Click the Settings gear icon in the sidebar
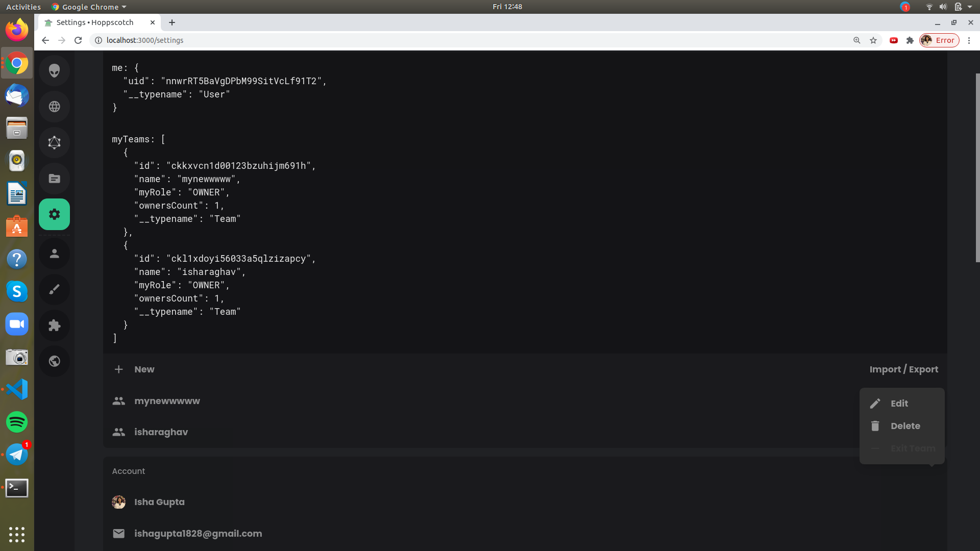This screenshot has height=551, width=980. (54, 214)
